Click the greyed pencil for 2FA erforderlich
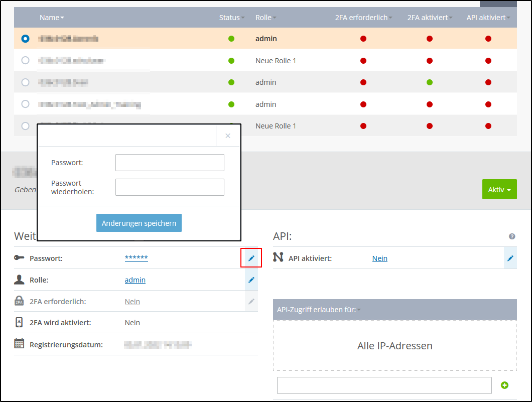Viewport: 532px width, 402px height. pos(251,302)
